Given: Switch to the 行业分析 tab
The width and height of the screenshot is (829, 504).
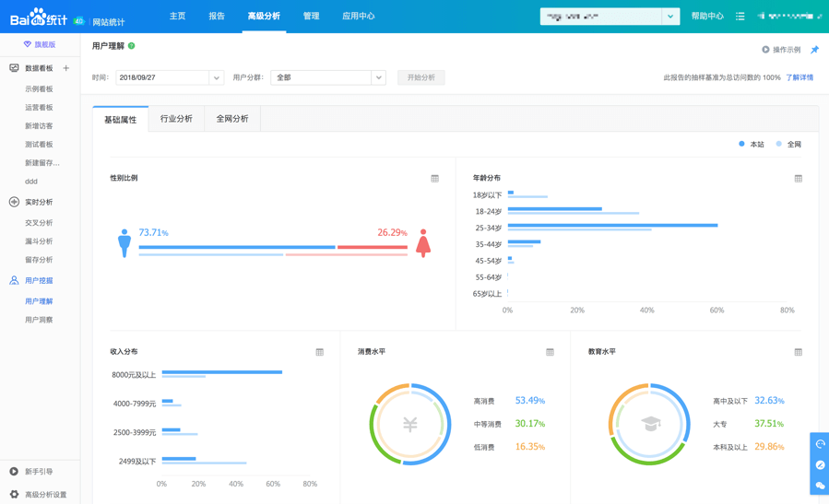Looking at the screenshot, I should [x=176, y=119].
